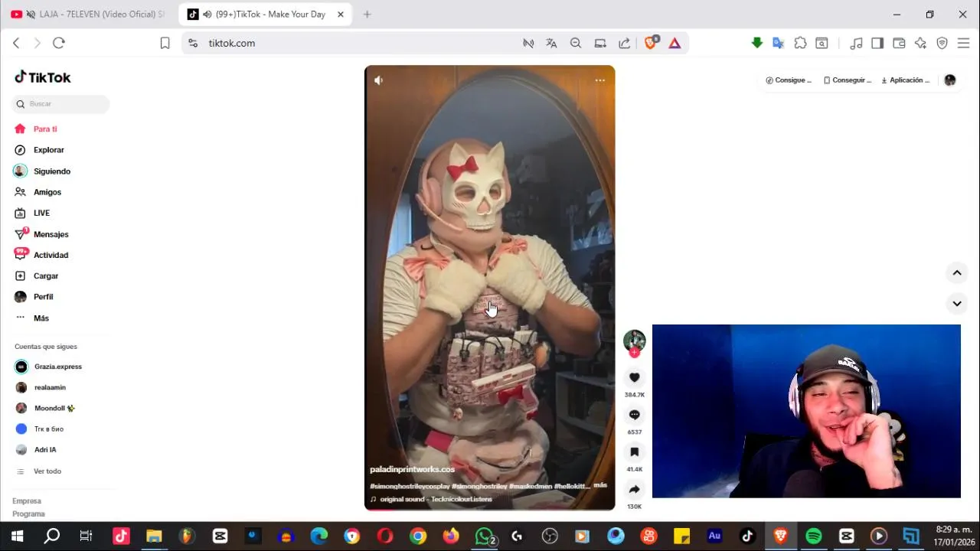Follow the creator via the red plus badge
The image size is (980, 551).
(634, 353)
